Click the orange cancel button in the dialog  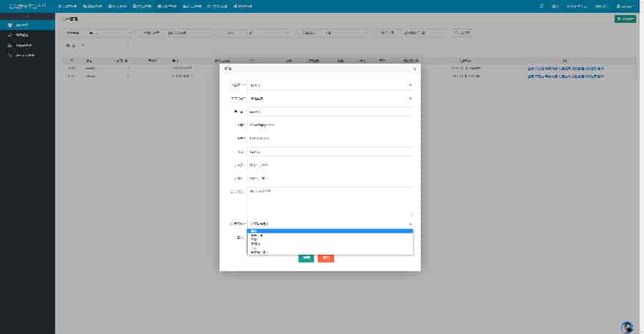[x=326, y=257]
